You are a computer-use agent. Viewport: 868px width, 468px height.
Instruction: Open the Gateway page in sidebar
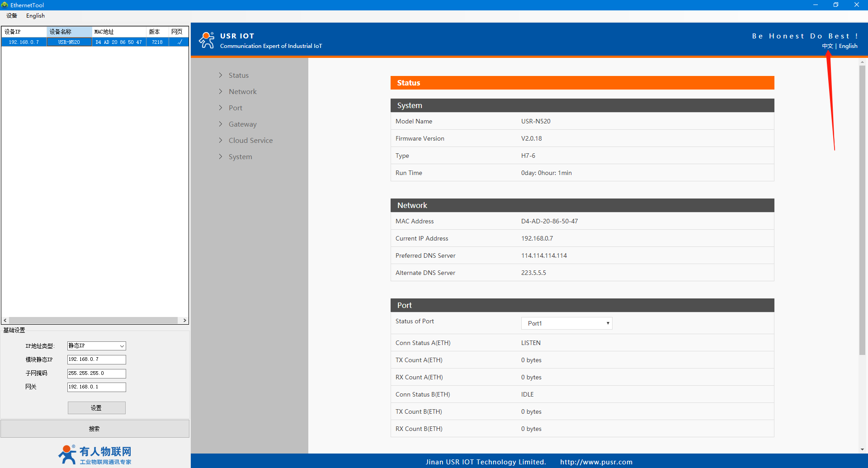242,124
